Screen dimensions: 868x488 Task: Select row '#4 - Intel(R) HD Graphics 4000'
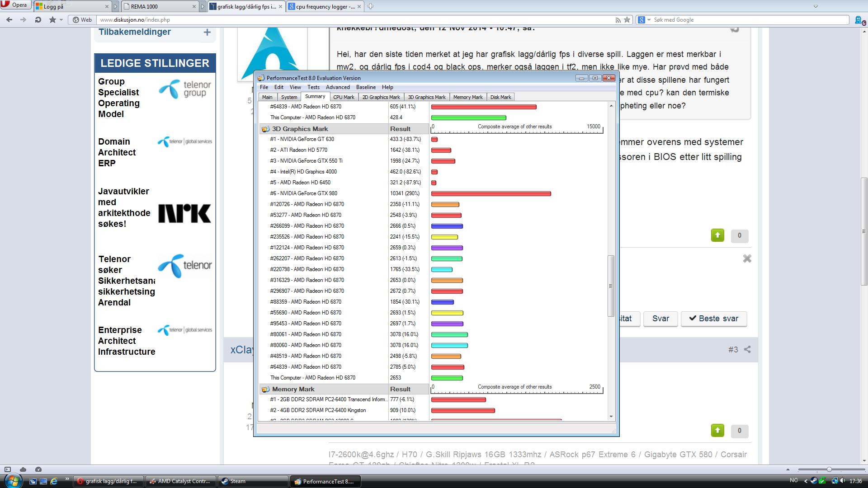(434, 172)
